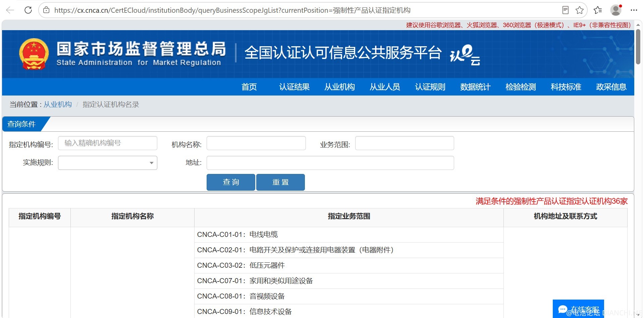Click the browser back arrow
The width and height of the screenshot is (644, 318).
pos(10,10)
